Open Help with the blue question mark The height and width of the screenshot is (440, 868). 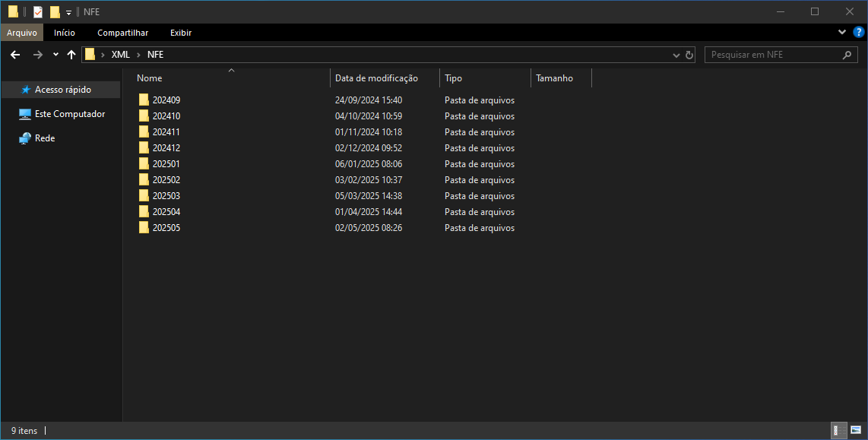pos(859,33)
